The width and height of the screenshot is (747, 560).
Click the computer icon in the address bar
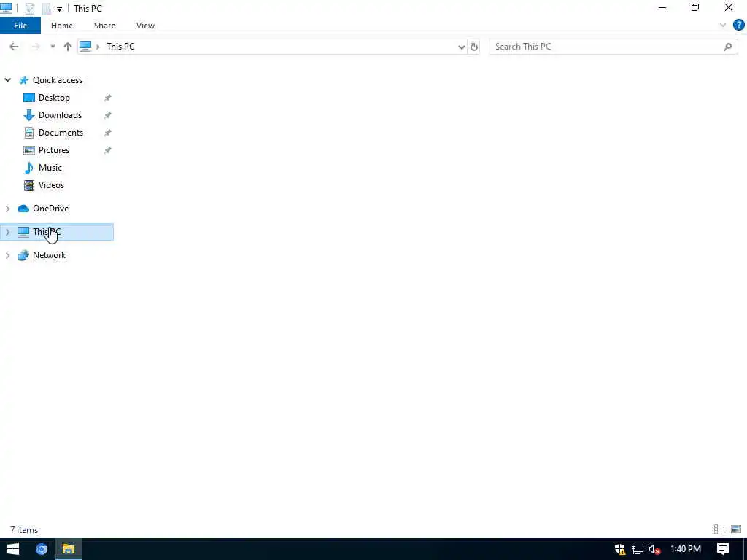pos(85,46)
